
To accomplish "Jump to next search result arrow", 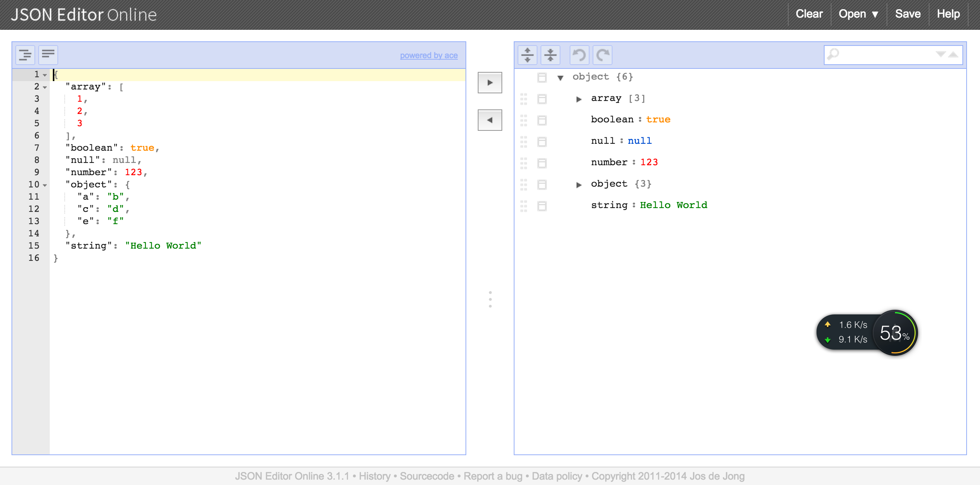I will (941, 55).
